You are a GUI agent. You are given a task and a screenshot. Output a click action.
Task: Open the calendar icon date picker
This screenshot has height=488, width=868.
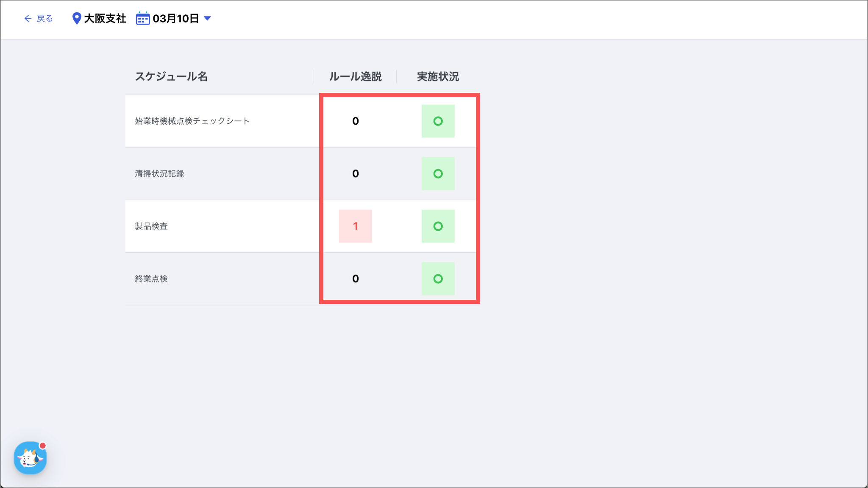pos(143,19)
